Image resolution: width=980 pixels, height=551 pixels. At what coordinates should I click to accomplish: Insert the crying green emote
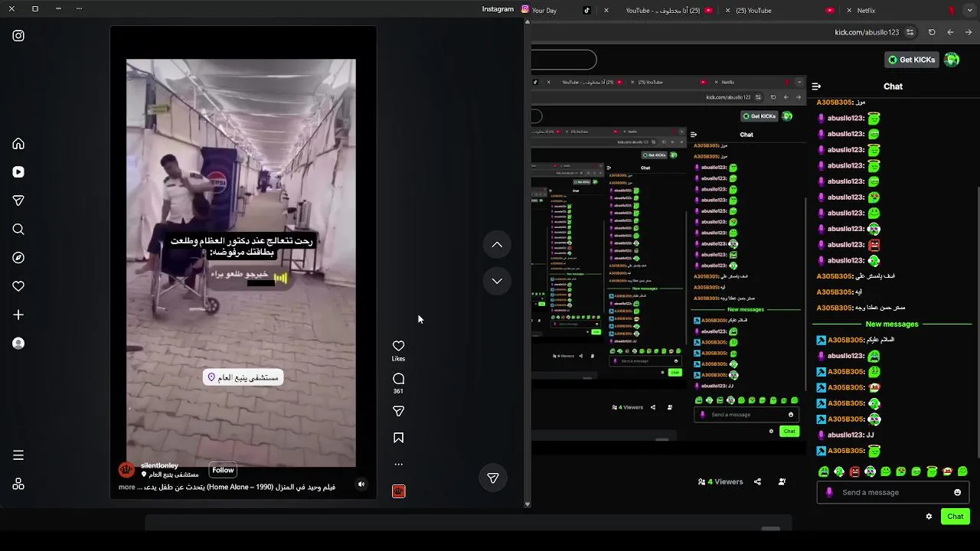(x=824, y=471)
